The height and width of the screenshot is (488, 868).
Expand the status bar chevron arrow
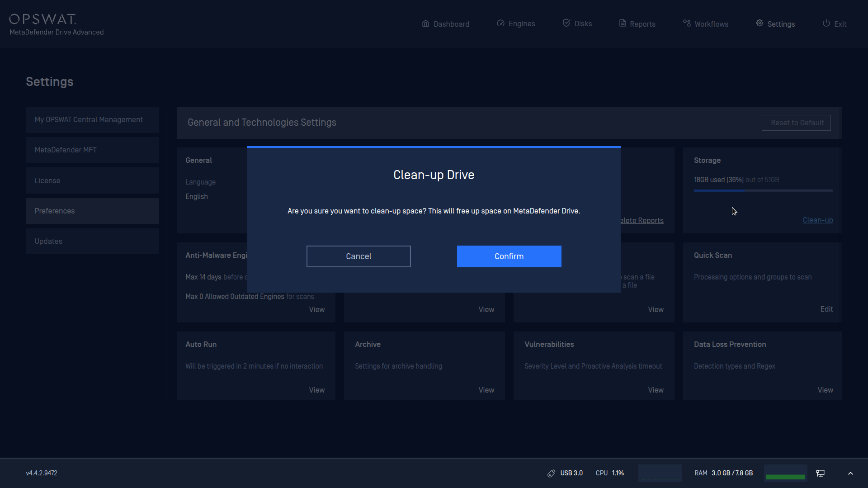850,473
